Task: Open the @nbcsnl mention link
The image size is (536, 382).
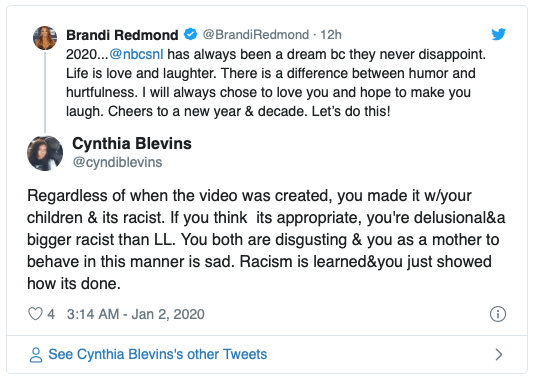Action: (x=136, y=54)
